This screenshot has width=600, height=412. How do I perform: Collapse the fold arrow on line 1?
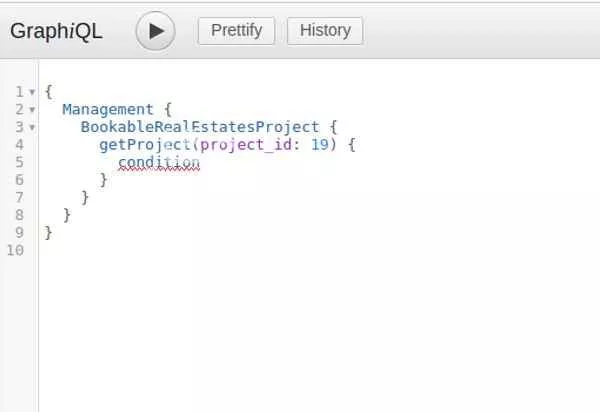click(32, 92)
